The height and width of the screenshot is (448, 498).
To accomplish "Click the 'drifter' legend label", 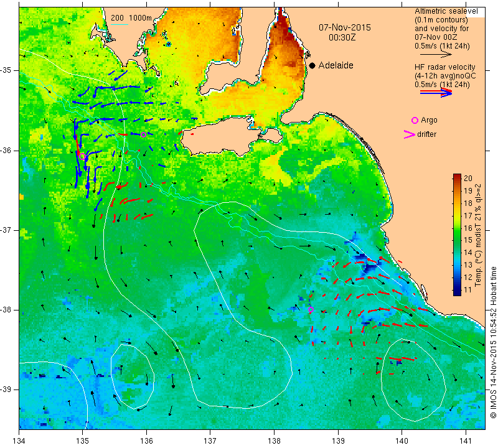I will [x=426, y=134].
